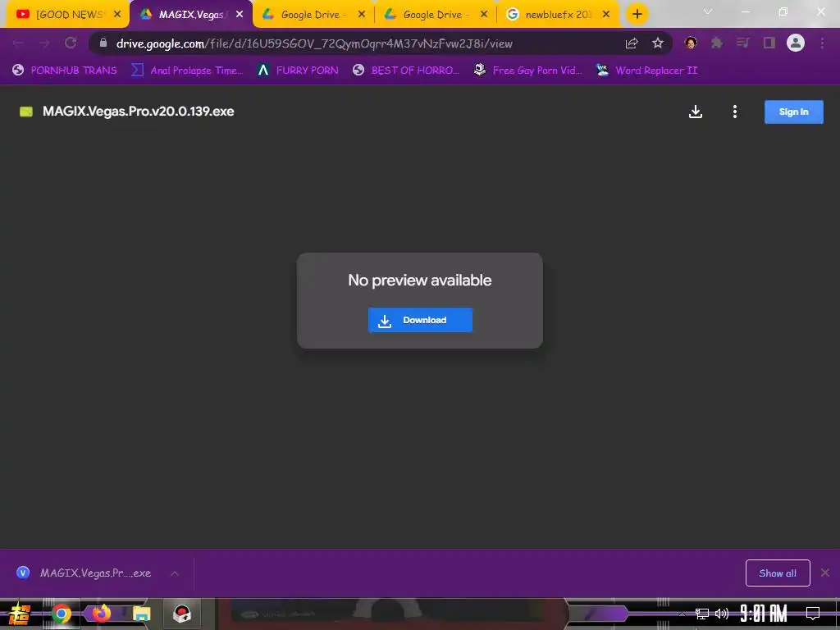840x630 pixels.
Task: Expand the download item's chevron menu
Action: point(175,573)
